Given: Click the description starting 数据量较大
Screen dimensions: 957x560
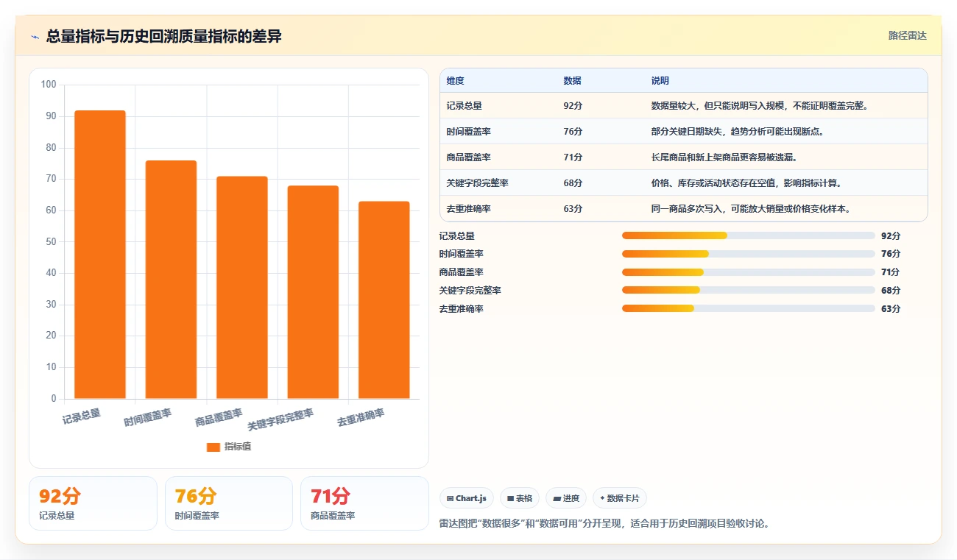Looking at the screenshot, I should pyautogui.click(x=760, y=106).
